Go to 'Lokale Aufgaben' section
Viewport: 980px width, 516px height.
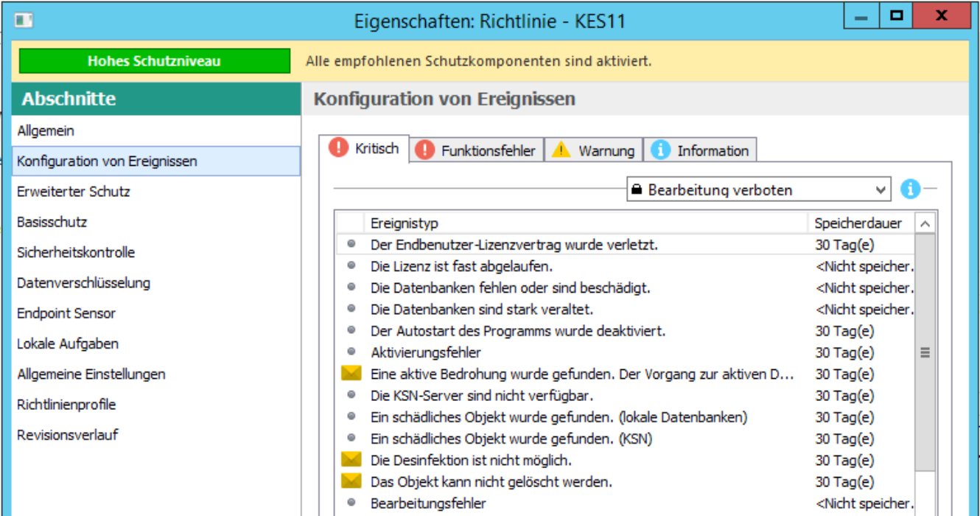pos(156,344)
